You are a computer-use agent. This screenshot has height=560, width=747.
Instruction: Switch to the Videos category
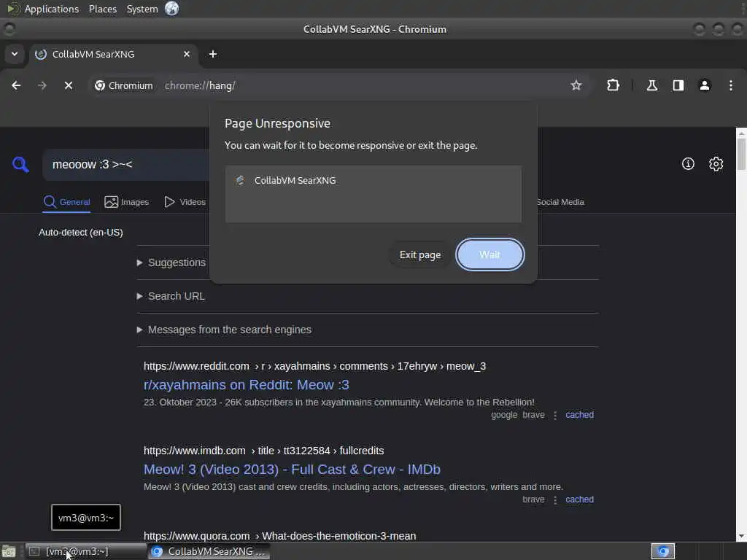pos(185,202)
